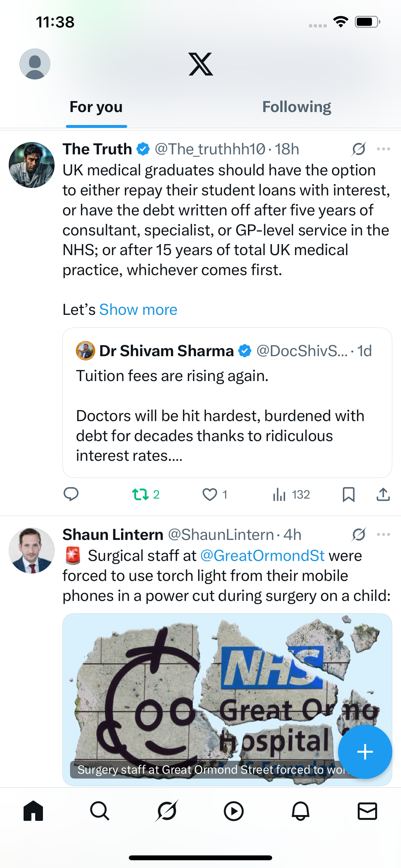This screenshot has width=401, height=868.
Task: Open Notifications bell in bottom bar
Action: [x=300, y=811]
